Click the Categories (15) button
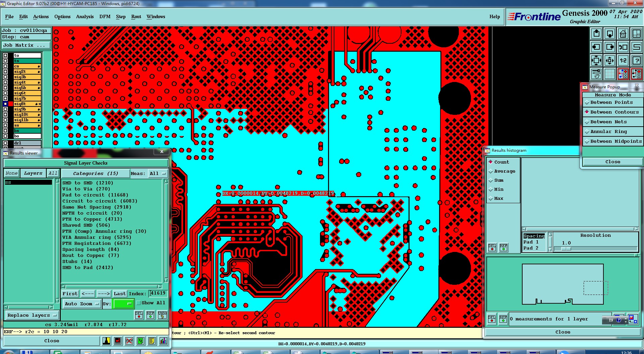Viewport: 644px width, 354px height. coord(96,174)
